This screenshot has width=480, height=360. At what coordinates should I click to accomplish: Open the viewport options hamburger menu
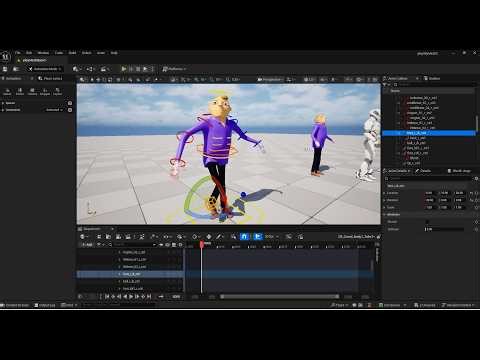click(82, 79)
